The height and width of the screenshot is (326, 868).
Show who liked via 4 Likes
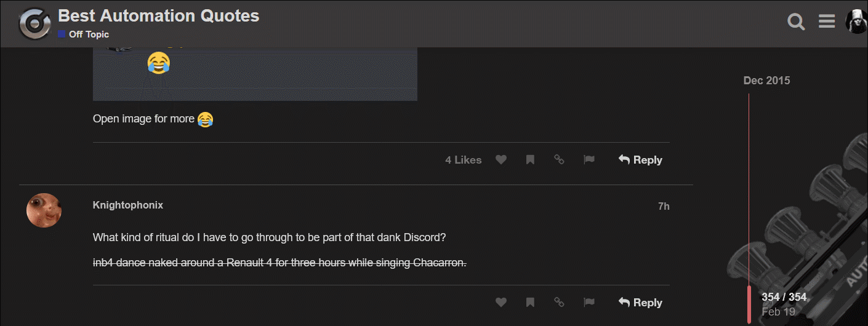tap(463, 160)
